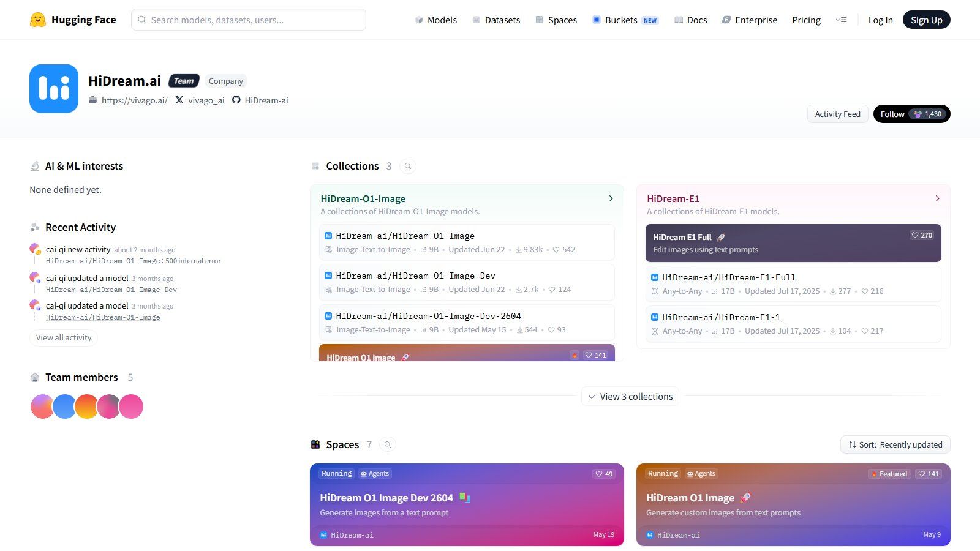Image resolution: width=980 pixels, height=551 pixels.
Task: Click the 141 likes badge on HiDream O1 Image space
Action: [x=928, y=474]
